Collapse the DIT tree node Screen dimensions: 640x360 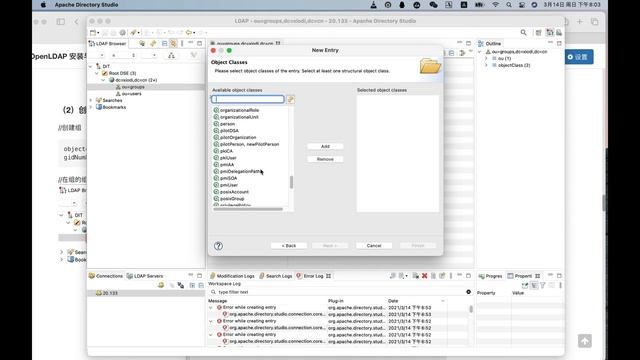pos(91,66)
